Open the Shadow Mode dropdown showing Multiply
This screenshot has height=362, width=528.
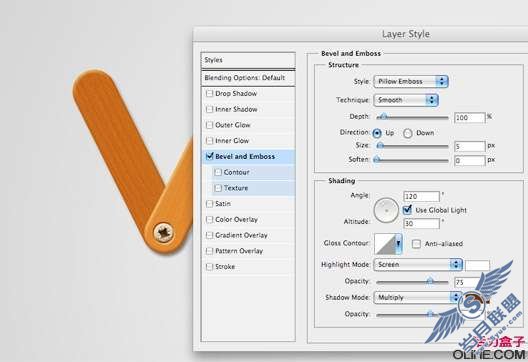418,297
